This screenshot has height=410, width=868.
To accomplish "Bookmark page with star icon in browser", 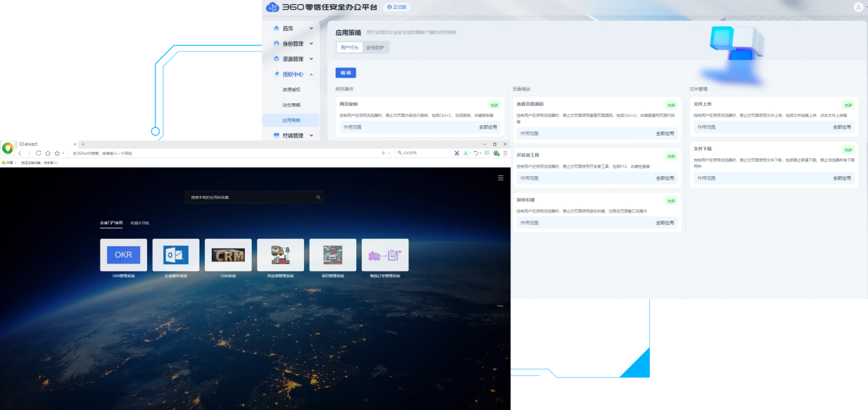I will [x=57, y=153].
